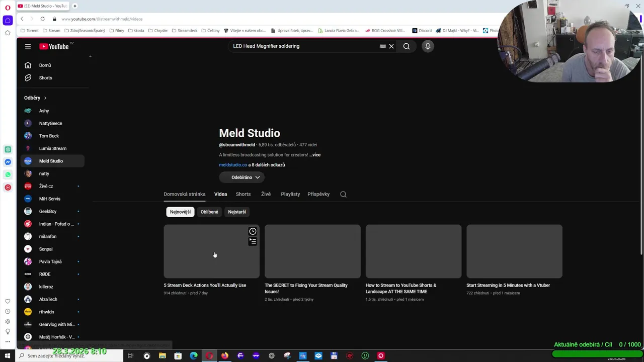The image size is (644, 362).
Task: Select the Nejnovější sort chip
Action: (180, 212)
